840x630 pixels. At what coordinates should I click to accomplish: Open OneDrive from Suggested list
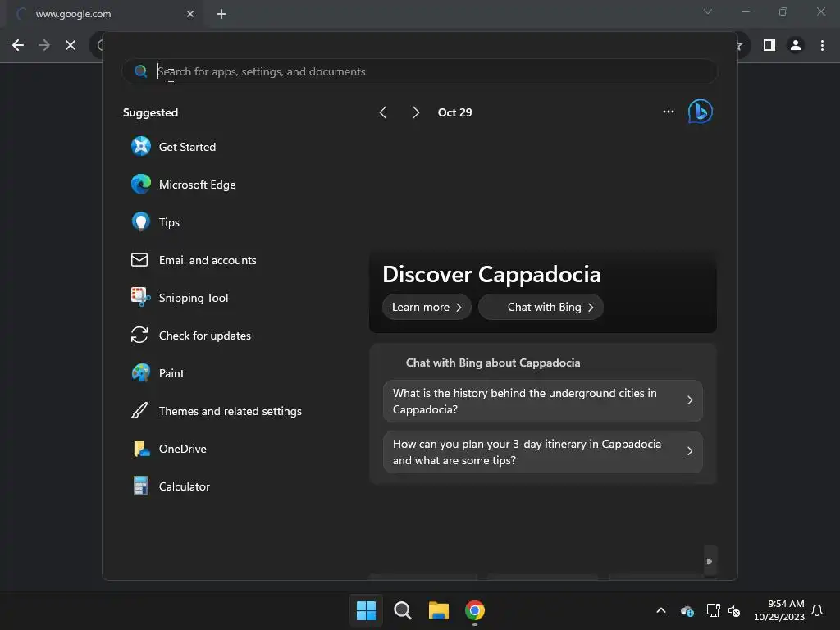pyautogui.click(x=169, y=449)
